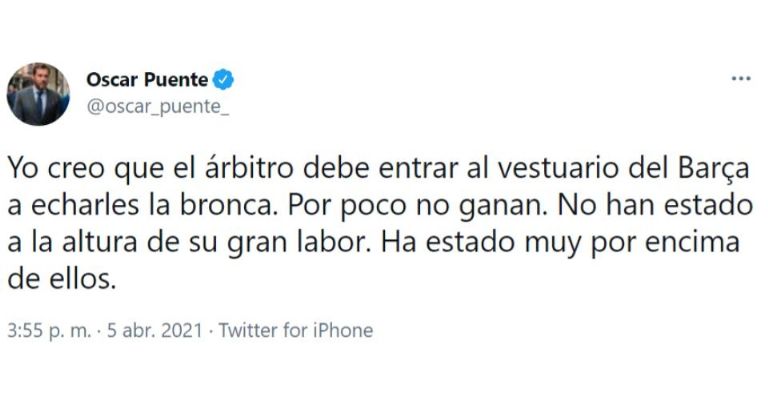Open the @oscar_puente_ handle link

point(158,107)
